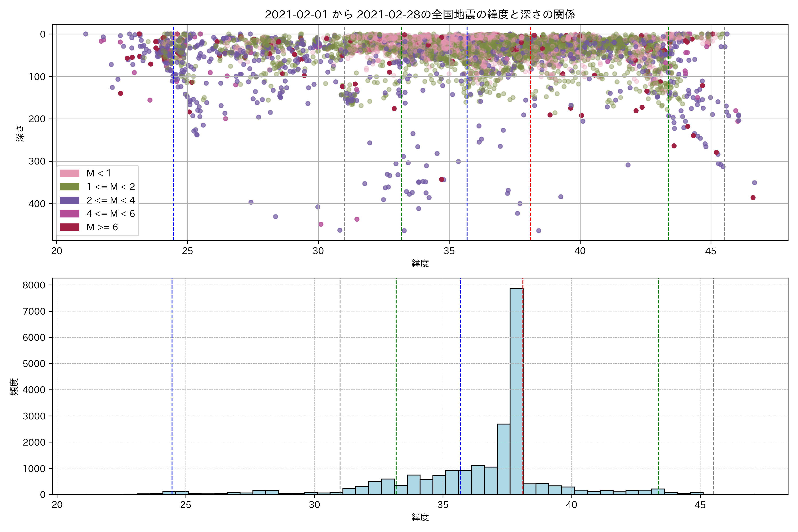The width and height of the screenshot is (798, 532).
Task: Click the magenta 4 <= M < 6 swatch
Action: pyautogui.click(x=70, y=214)
